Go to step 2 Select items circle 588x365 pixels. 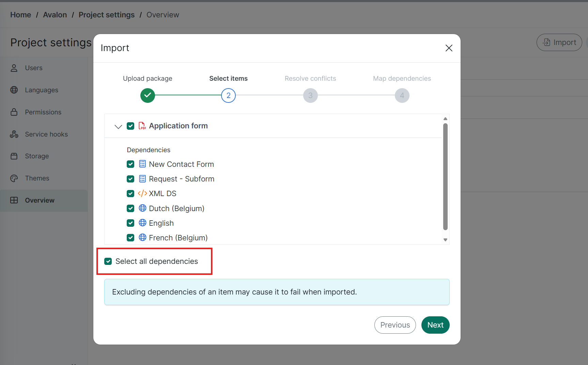tap(228, 95)
